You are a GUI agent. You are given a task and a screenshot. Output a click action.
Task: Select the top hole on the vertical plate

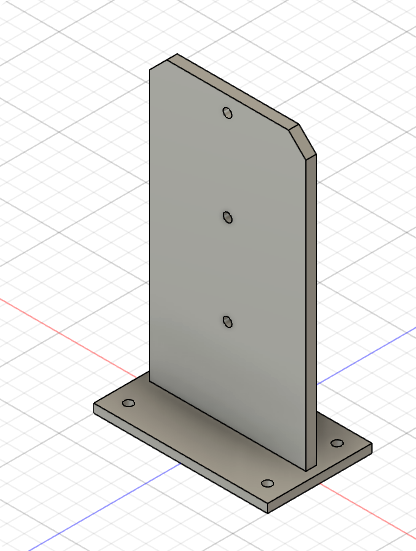pyautogui.click(x=228, y=113)
